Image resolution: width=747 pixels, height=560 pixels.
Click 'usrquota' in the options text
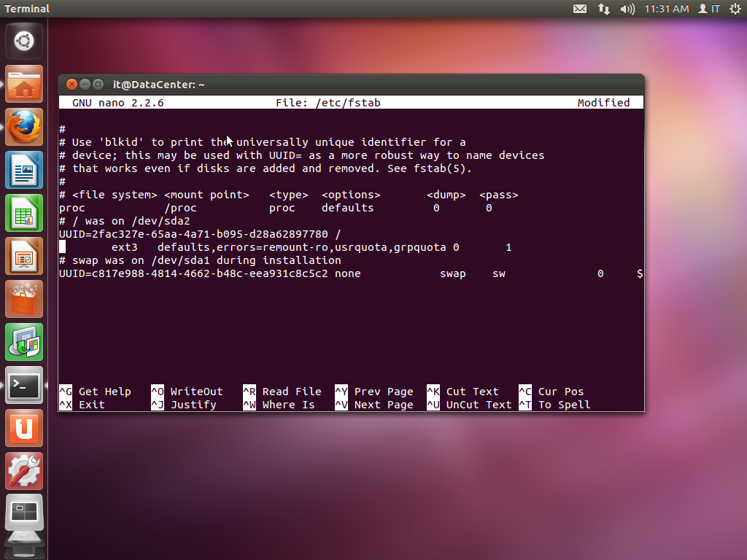coord(360,248)
